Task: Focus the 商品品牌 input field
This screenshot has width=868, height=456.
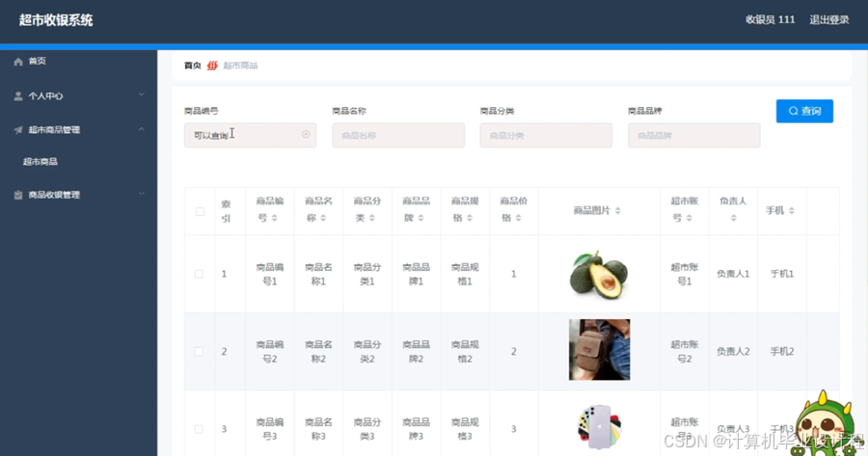Action: click(693, 135)
